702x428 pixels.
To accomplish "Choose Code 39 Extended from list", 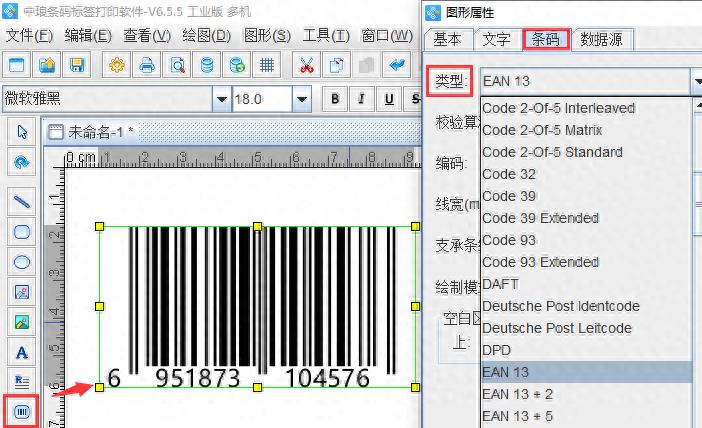I will click(540, 218).
